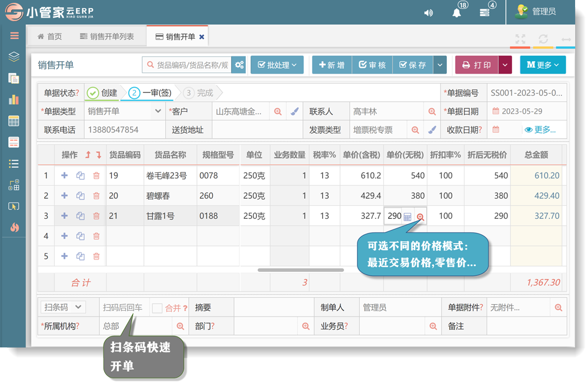Toggle the 合并 checkbox
The width and height of the screenshot is (588, 383).
coord(157,308)
